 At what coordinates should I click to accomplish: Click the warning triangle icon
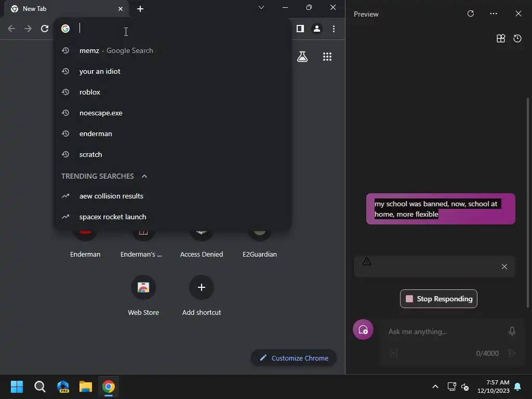tap(366, 262)
